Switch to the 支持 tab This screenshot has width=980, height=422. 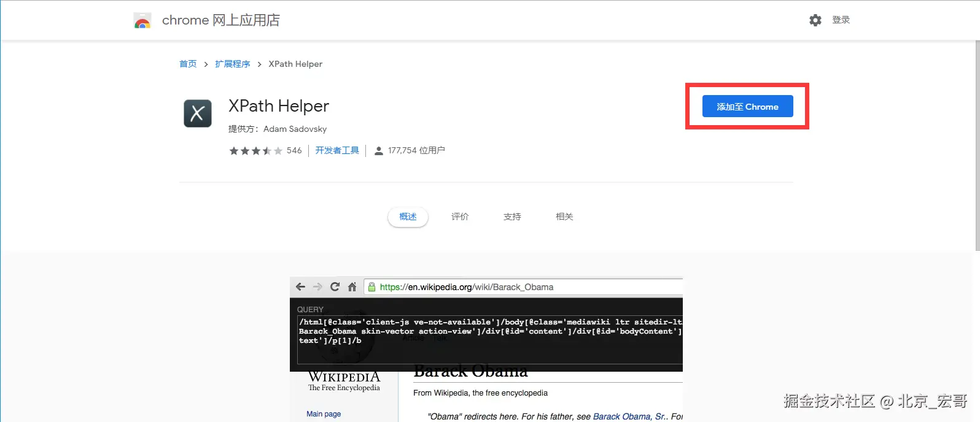512,217
